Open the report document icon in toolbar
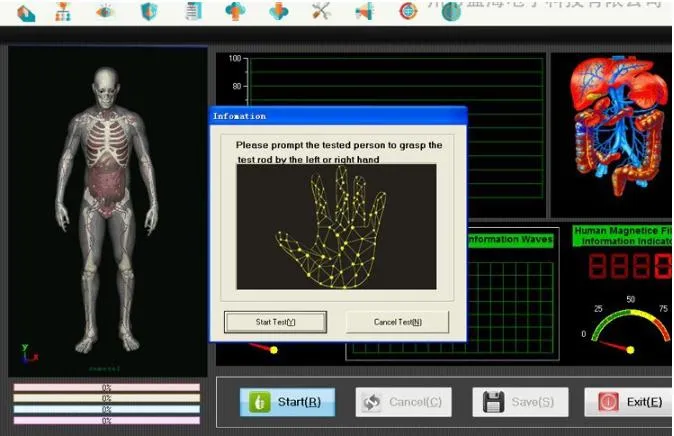The image size is (674, 436). coord(193,12)
